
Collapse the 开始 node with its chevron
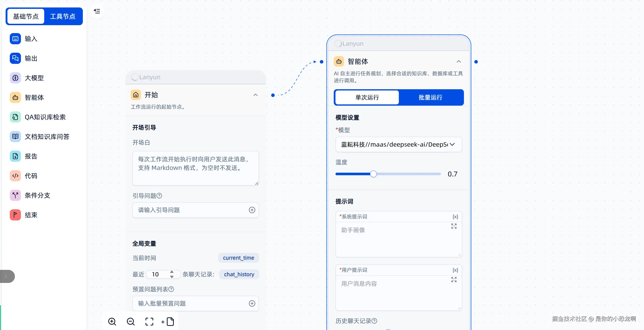[255, 95]
